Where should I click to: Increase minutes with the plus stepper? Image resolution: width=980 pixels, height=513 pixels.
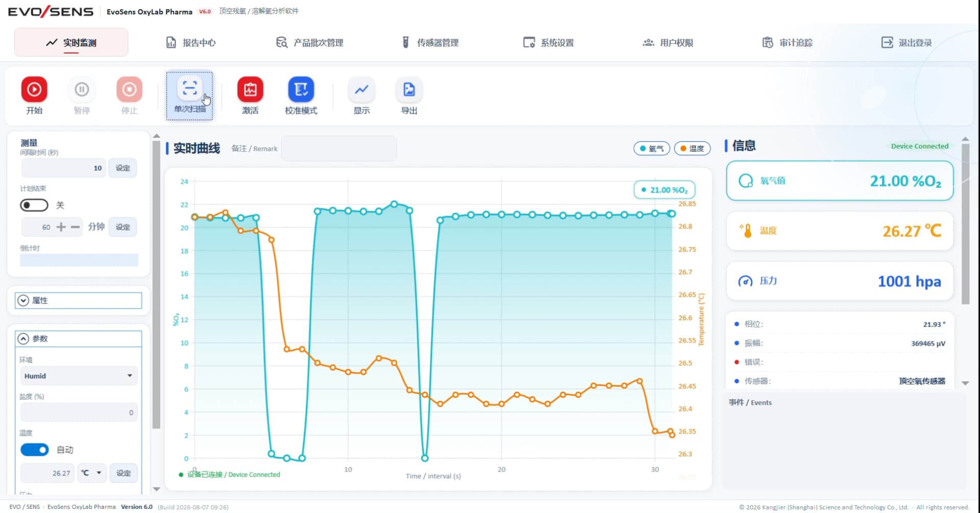[61, 227]
